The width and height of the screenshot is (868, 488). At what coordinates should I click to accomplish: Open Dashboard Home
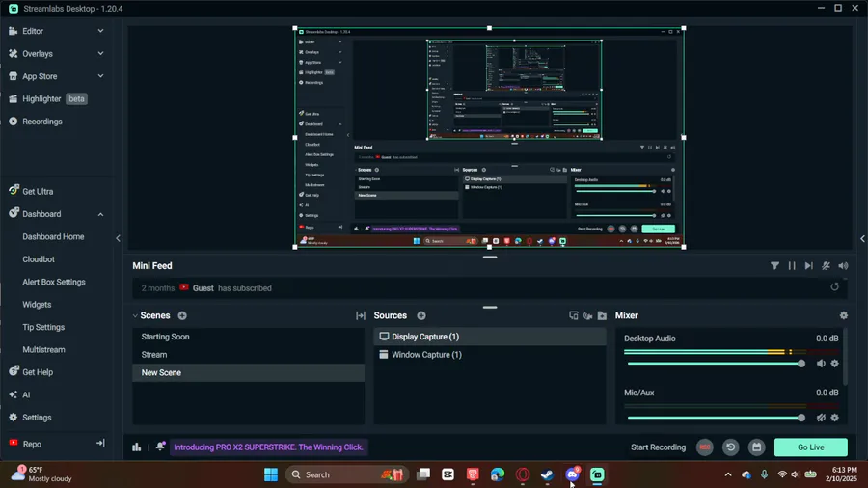(x=53, y=237)
